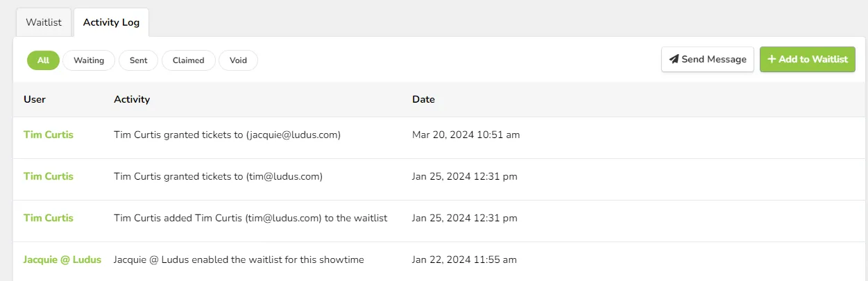Open Tim Curtis link in first row
The height and width of the screenshot is (281, 868).
click(49, 135)
